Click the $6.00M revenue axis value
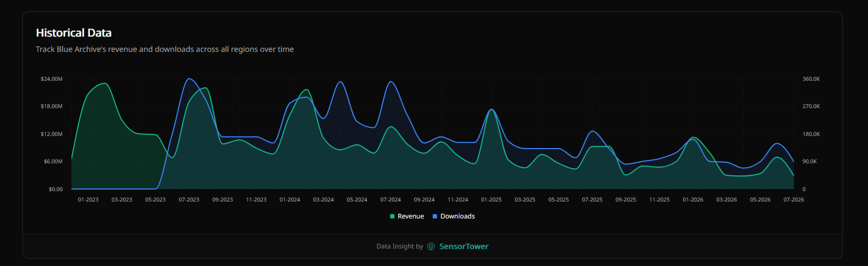This screenshot has width=868, height=266. click(53, 162)
